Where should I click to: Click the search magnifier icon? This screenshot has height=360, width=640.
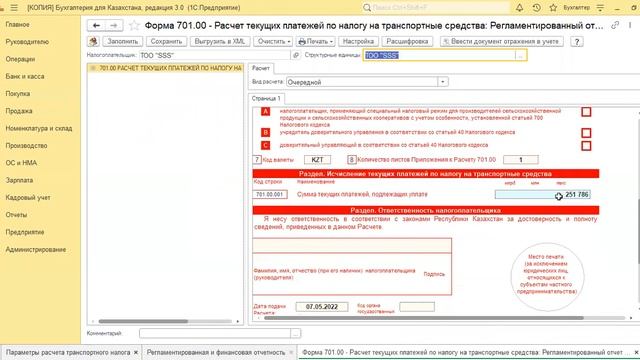367,7
